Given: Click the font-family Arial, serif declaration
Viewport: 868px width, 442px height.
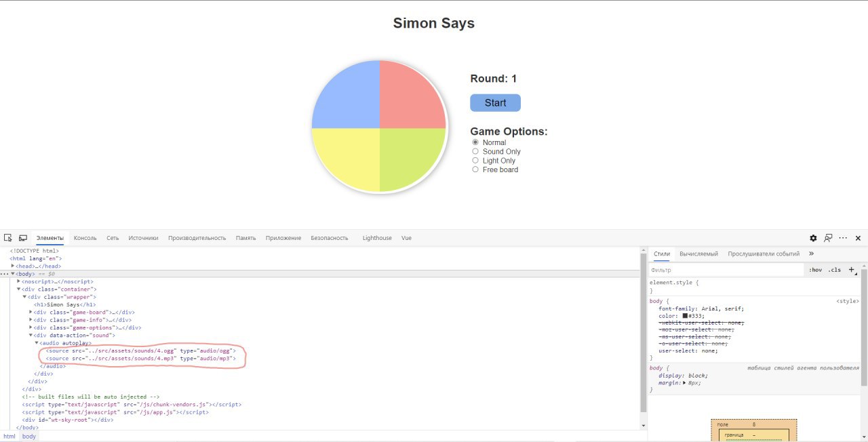Looking at the screenshot, I should (701, 308).
